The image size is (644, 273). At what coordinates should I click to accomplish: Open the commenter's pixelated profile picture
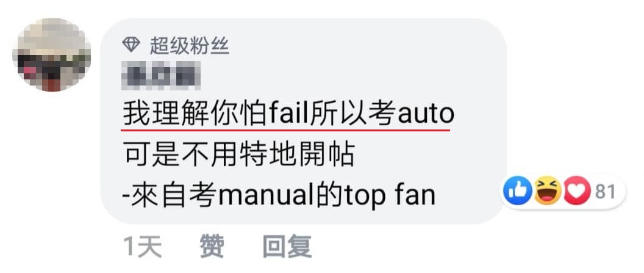click(x=52, y=55)
